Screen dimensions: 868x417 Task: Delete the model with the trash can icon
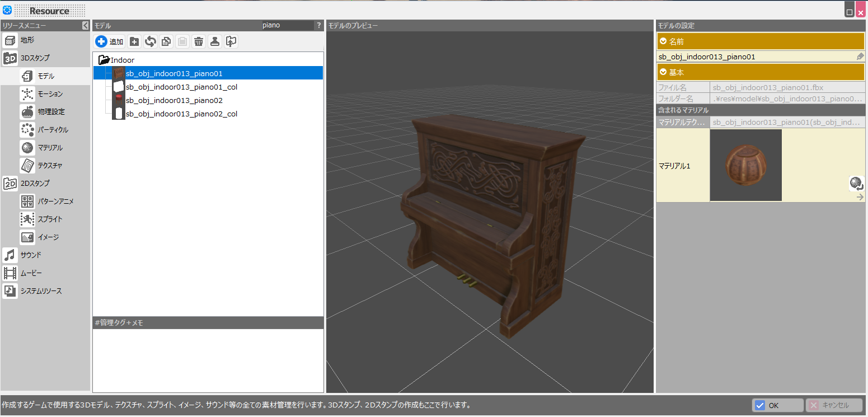coord(199,41)
